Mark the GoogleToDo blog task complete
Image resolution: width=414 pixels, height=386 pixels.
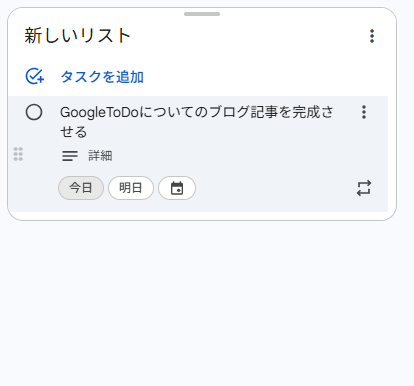tap(34, 112)
